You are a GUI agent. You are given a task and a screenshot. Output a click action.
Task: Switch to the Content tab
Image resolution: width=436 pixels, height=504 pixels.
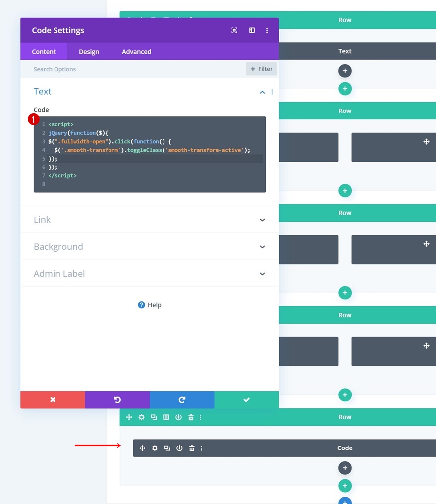coord(44,52)
